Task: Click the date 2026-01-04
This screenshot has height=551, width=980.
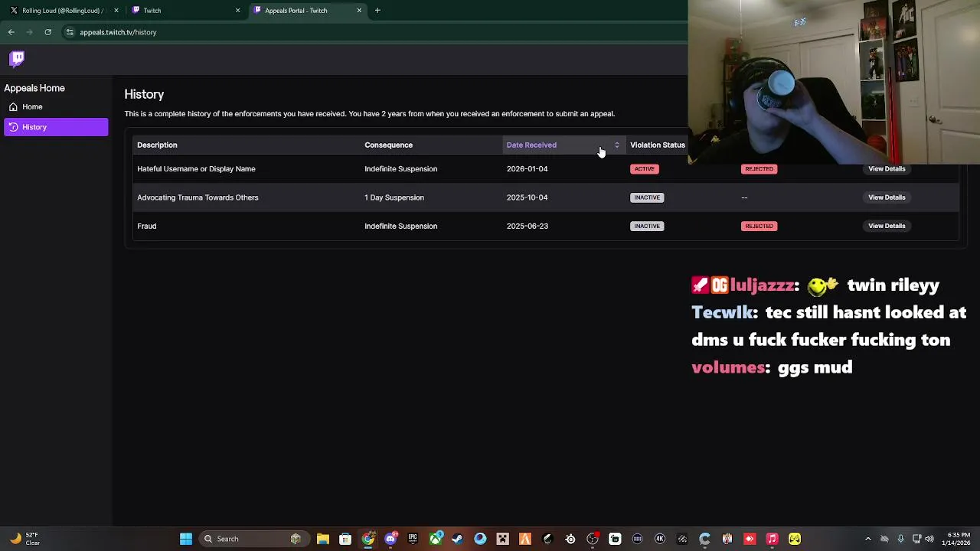Action: pyautogui.click(x=527, y=168)
